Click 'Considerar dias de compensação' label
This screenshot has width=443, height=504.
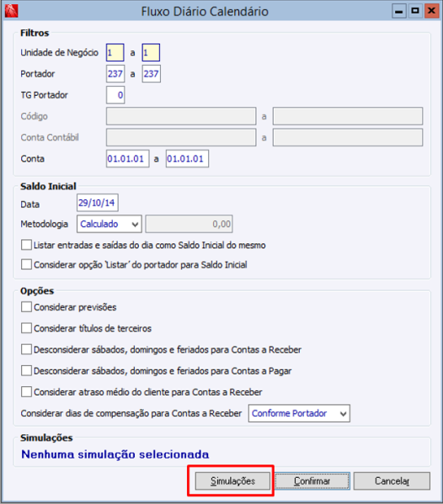click(131, 413)
